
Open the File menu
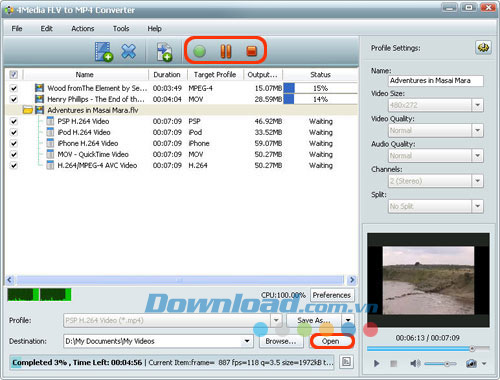(x=17, y=29)
